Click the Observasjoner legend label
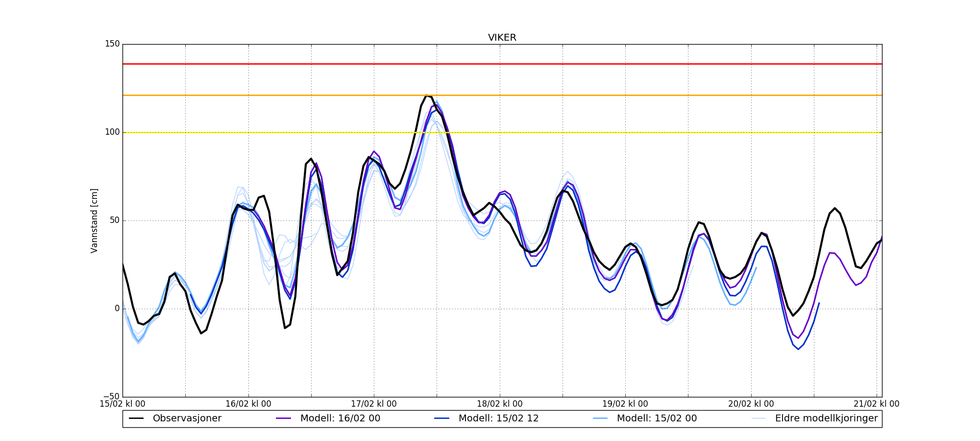This screenshot has height=441, width=980. 187,418
